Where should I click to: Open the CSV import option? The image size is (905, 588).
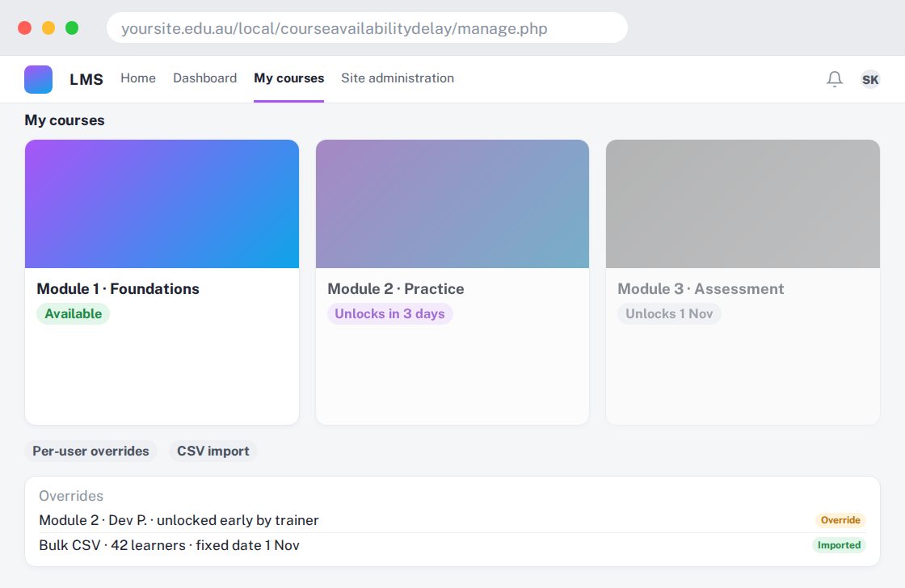213,451
